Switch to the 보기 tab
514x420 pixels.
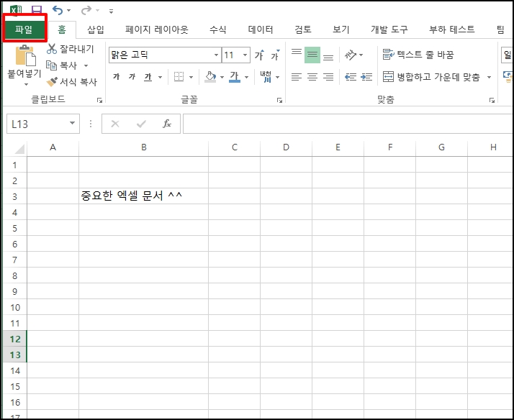pyautogui.click(x=341, y=29)
